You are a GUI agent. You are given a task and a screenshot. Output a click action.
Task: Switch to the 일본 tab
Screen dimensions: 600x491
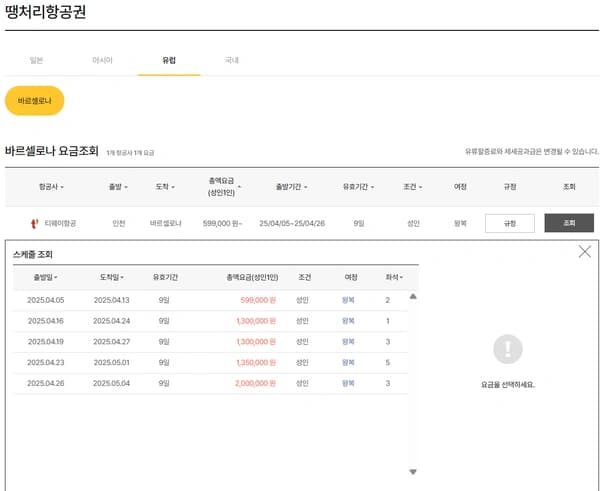click(x=36, y=60)
